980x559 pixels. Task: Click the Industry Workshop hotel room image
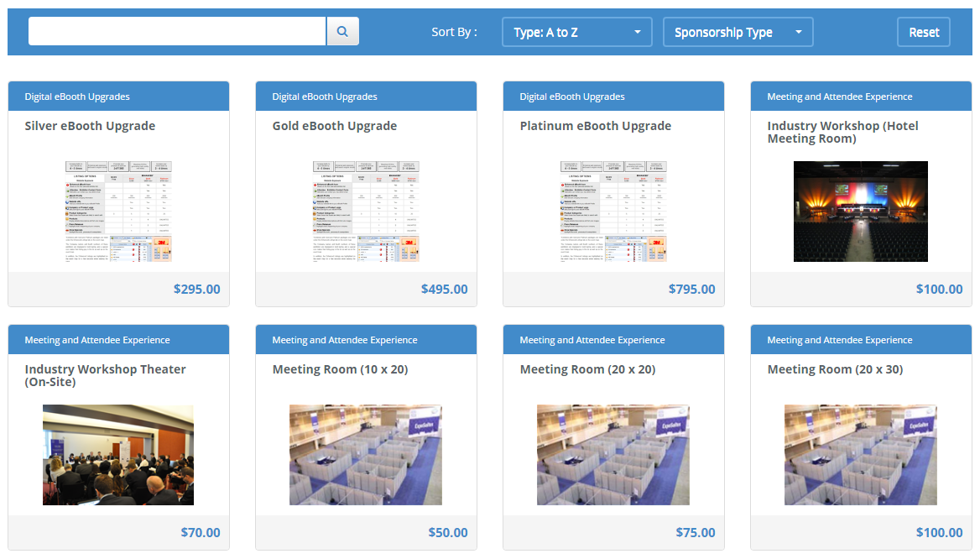click(x=860, y=212)
